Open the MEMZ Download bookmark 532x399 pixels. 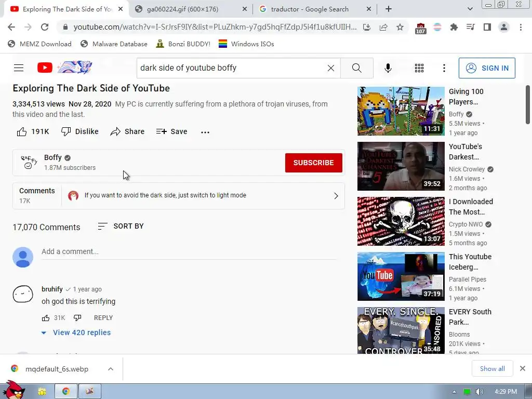tap(39, 44)
